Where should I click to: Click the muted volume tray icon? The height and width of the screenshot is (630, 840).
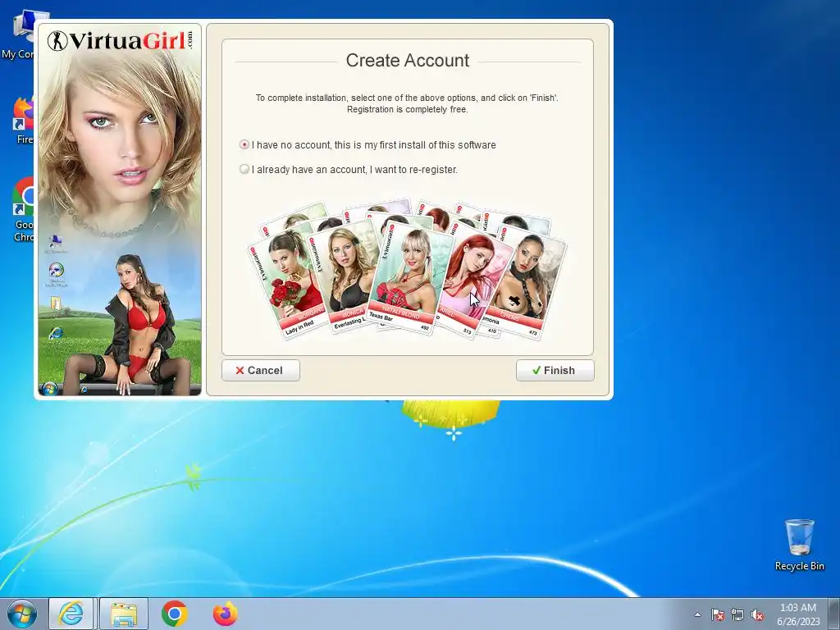[757, 615]
